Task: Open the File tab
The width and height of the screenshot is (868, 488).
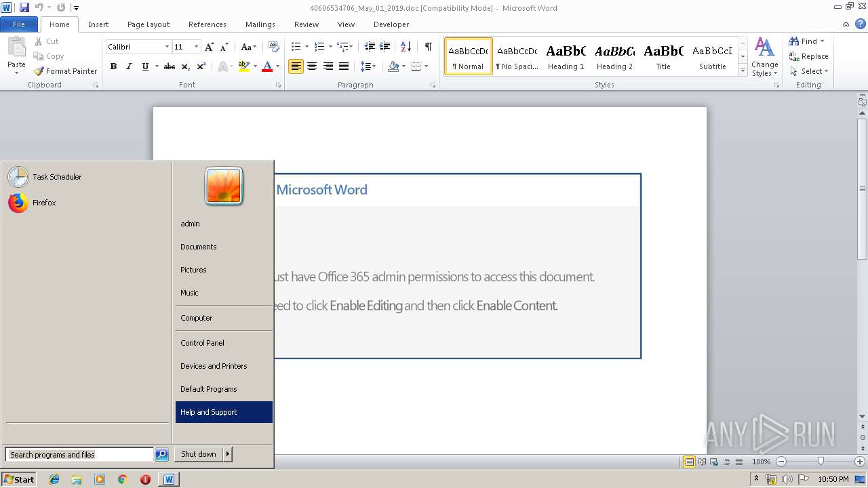Action: 19,24
